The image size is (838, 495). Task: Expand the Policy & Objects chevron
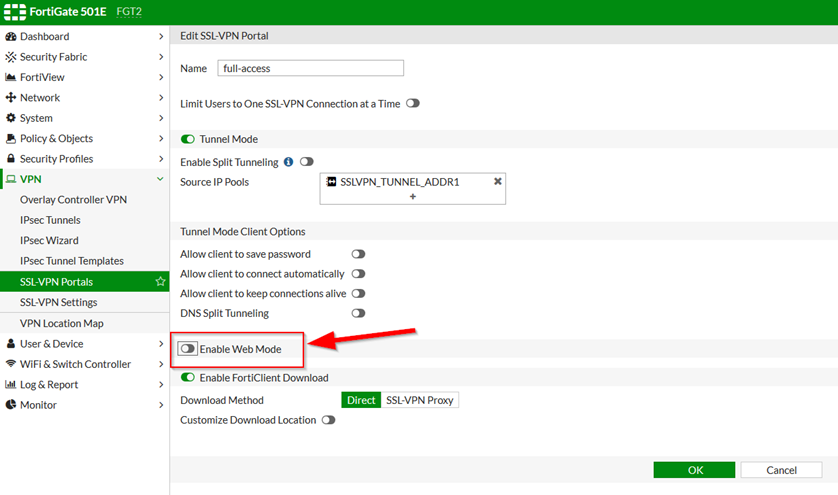(161, 139)
